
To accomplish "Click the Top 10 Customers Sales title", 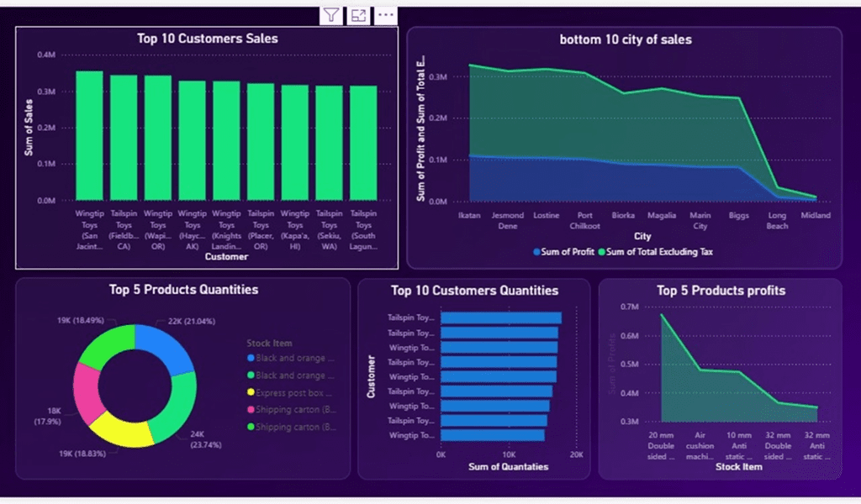I will coord(207,39).
